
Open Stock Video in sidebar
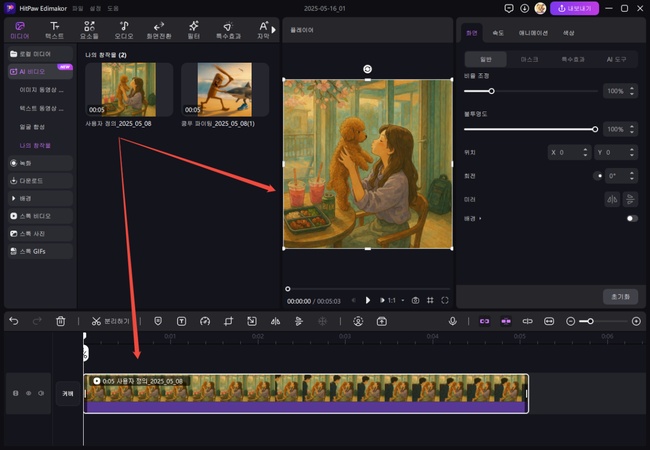40,216
